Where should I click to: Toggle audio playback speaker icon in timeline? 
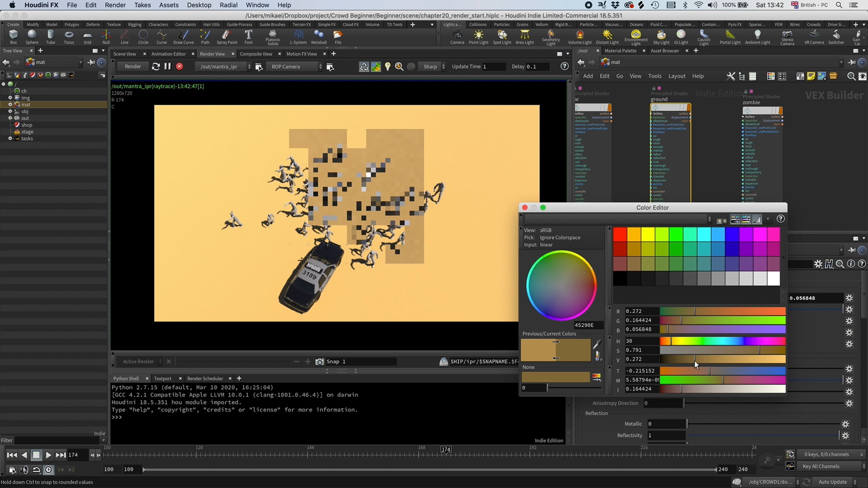[x=24, y=470]
